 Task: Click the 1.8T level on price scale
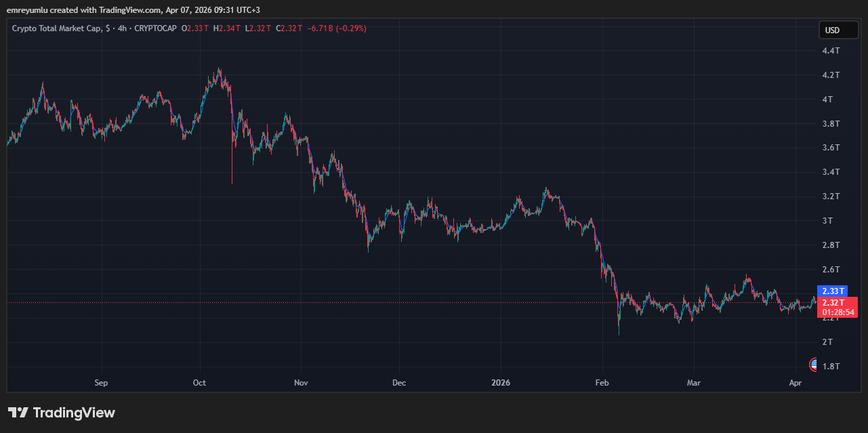(x=831, y=367)
